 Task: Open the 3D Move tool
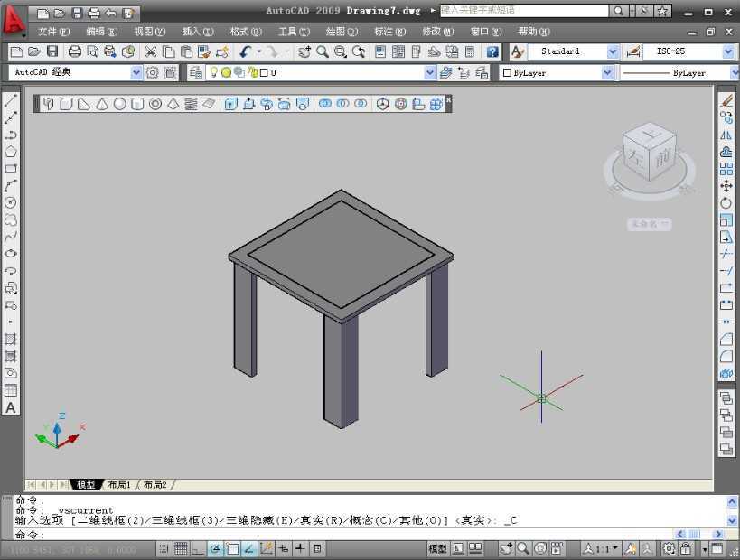pyautogui.click(x=383, y=104)
